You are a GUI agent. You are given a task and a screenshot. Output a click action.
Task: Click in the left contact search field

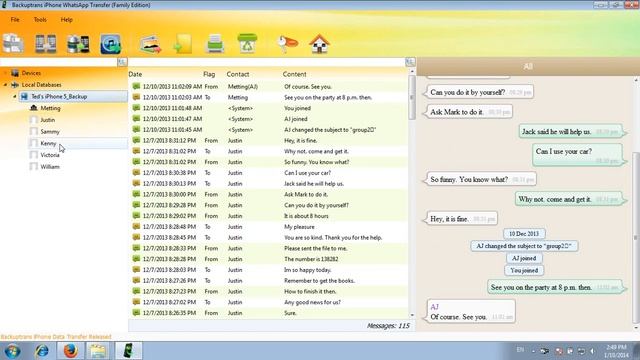[58, 62]
